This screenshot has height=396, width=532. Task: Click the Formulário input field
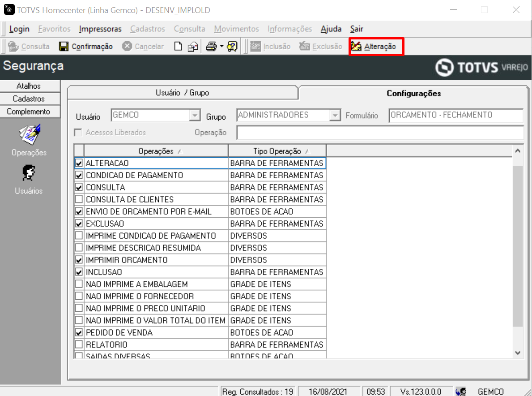(456, 115)
